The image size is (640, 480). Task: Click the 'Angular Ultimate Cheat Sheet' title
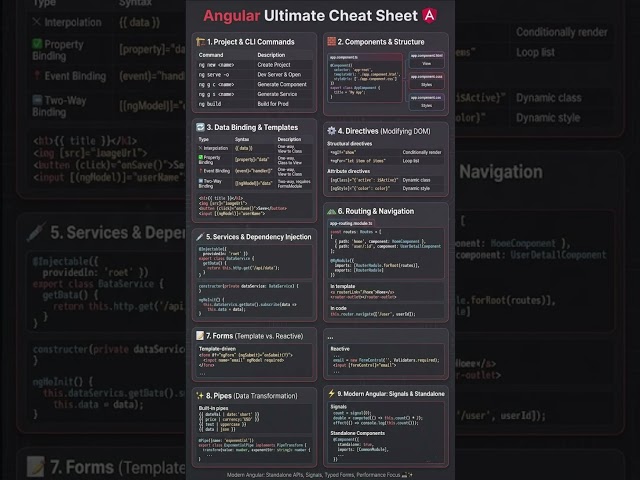click(x=310, y=16)
